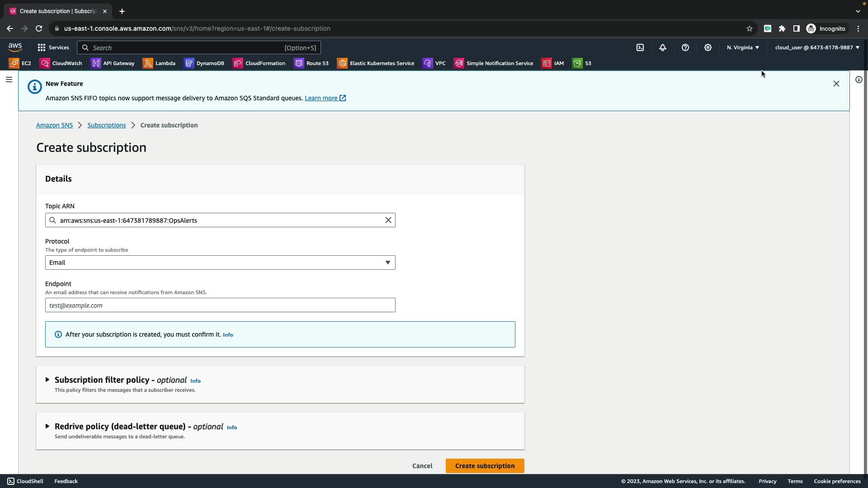Open the CloudShell icon in top navigation

pyautogui.click(x=640, y=47)
